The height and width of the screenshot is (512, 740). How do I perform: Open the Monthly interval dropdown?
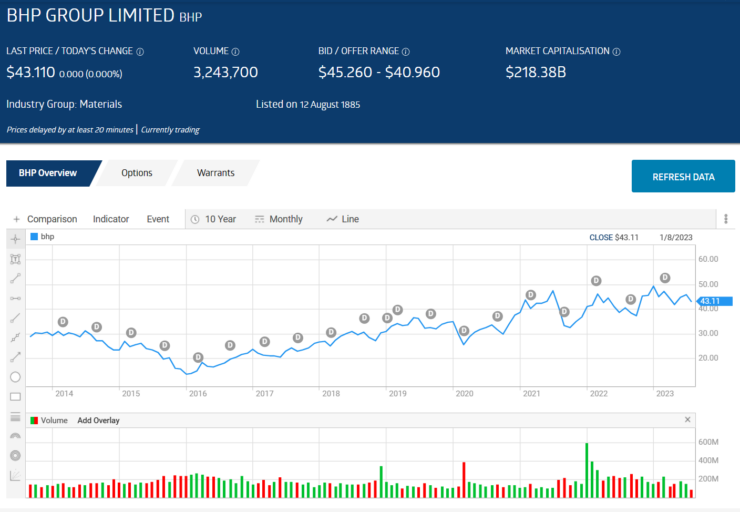pos(286,219)
